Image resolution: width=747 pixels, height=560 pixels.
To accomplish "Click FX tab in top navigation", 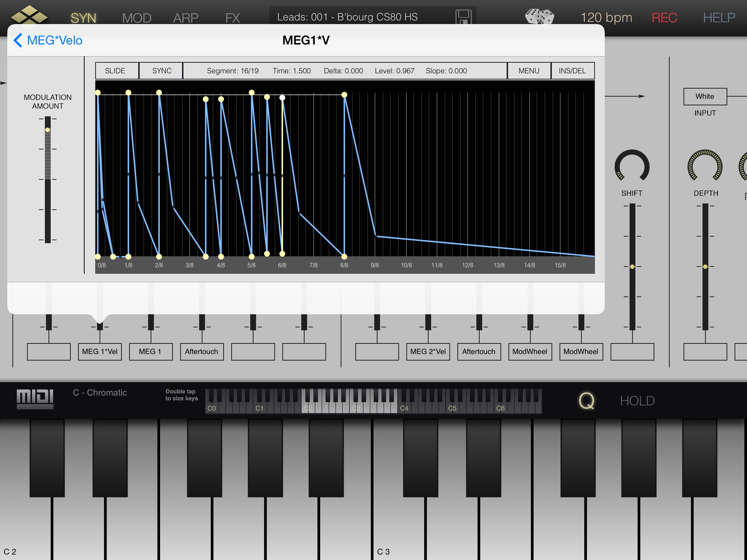I will [x=234, y=16].
